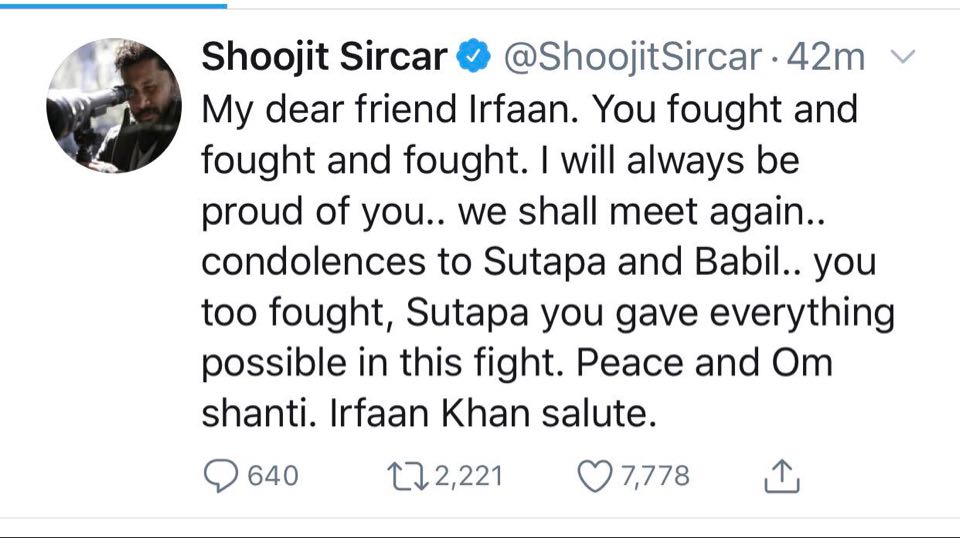Click 'too fought, Sutapa you gave everything' line

tap(547, 313)
